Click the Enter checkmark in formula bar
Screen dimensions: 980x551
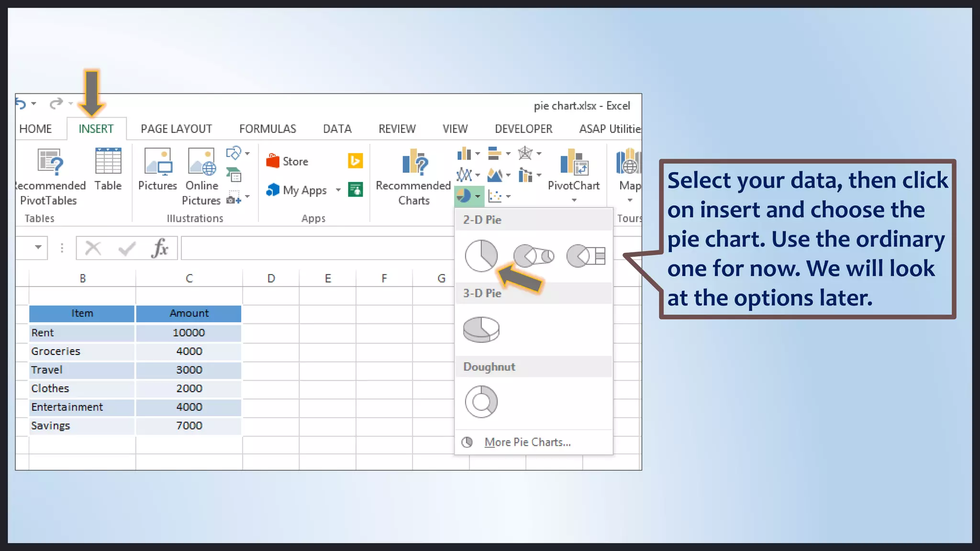(x=127, y=248)
